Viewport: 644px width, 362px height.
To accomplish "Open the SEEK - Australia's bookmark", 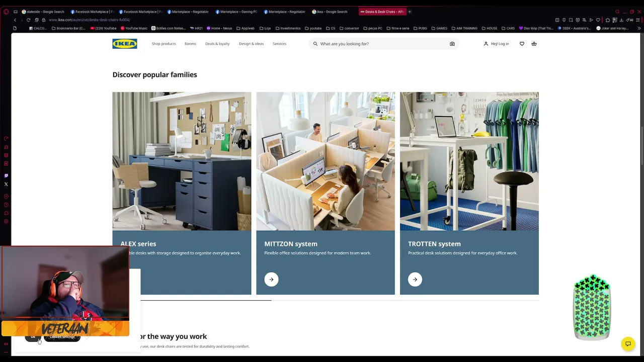I will tap(575, 28).
